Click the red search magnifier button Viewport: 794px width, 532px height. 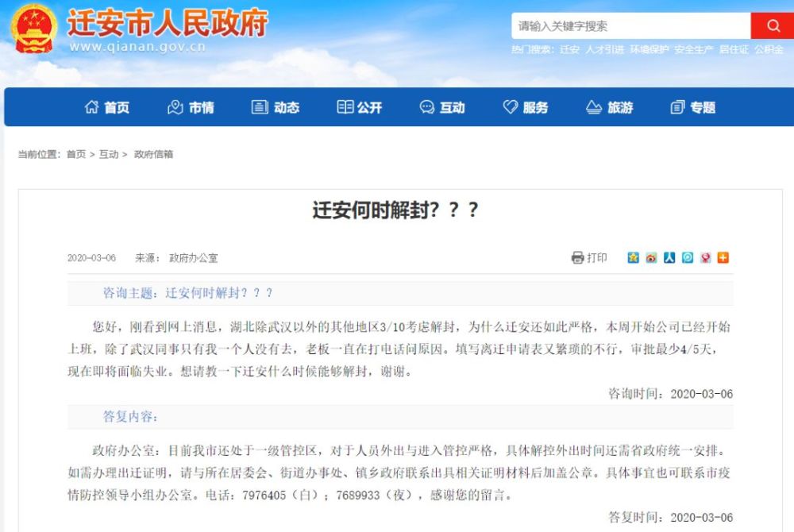tap(773, 26)
